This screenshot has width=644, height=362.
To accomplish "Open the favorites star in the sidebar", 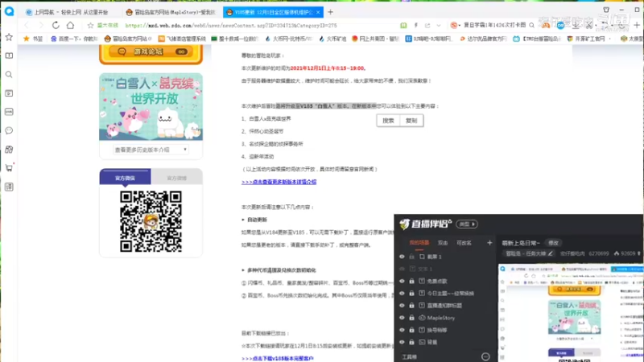I will tap(9, 37).
